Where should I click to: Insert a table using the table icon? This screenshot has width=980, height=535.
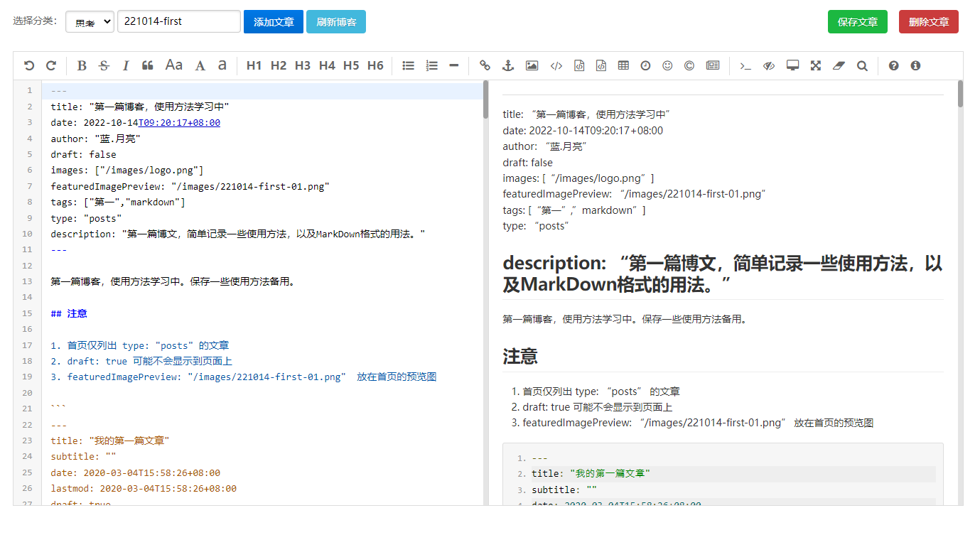(x=623, y=65)
